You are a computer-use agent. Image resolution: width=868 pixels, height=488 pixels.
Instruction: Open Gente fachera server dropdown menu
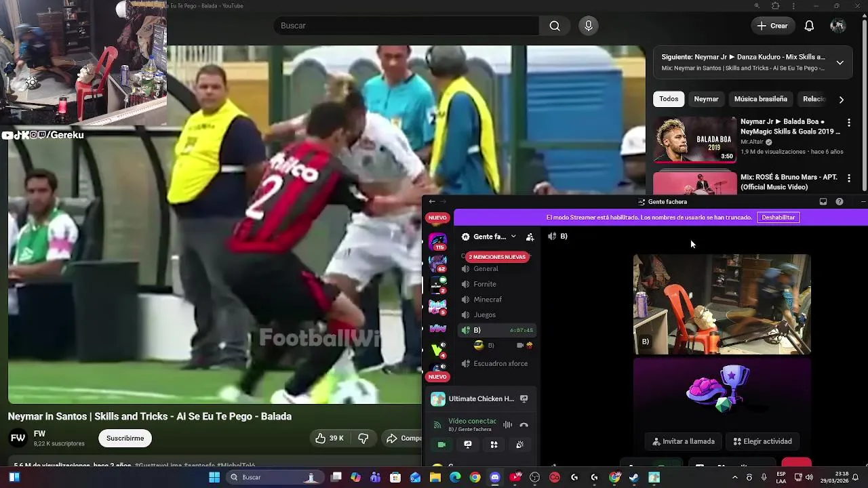[x=513, y=237]
